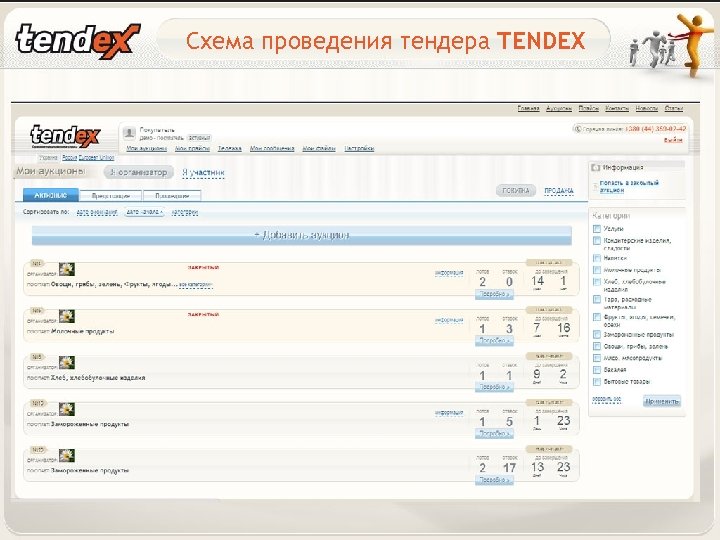Click Подробно for the Молочные продукты auction
This screenshot has width=720, height=540.
point(494,341)
